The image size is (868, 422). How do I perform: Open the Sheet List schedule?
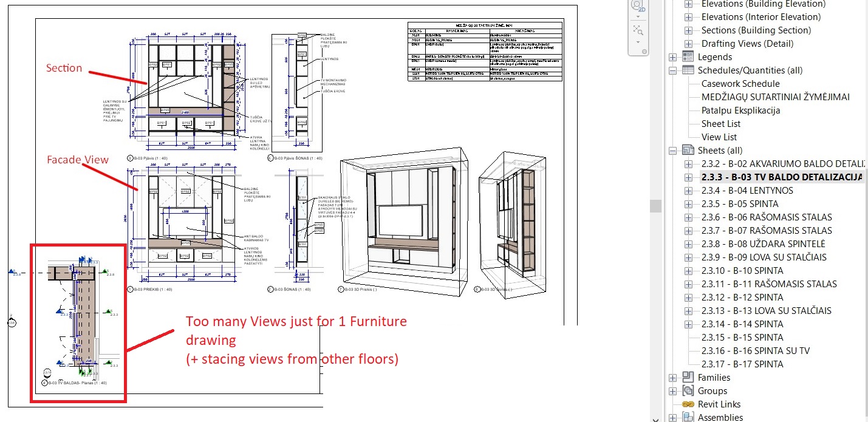click(x=721, y=123)
